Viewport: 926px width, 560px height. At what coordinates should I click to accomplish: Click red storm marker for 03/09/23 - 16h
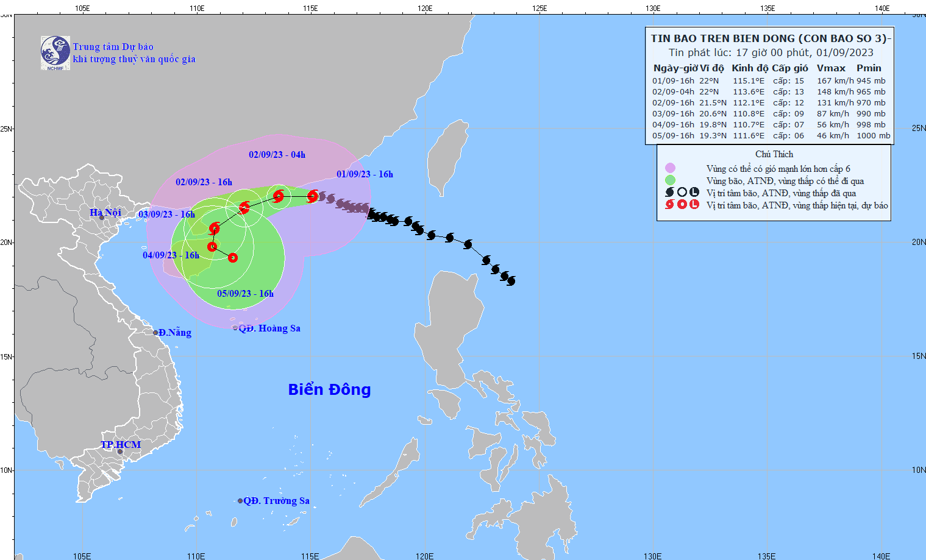(214, 229)
